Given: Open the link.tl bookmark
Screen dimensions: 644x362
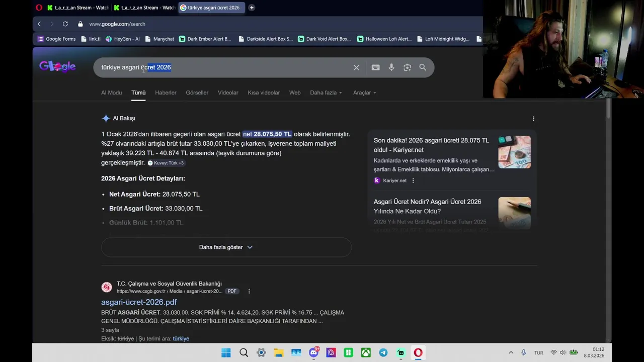Looking at the screenshot, I should point(91,39).
